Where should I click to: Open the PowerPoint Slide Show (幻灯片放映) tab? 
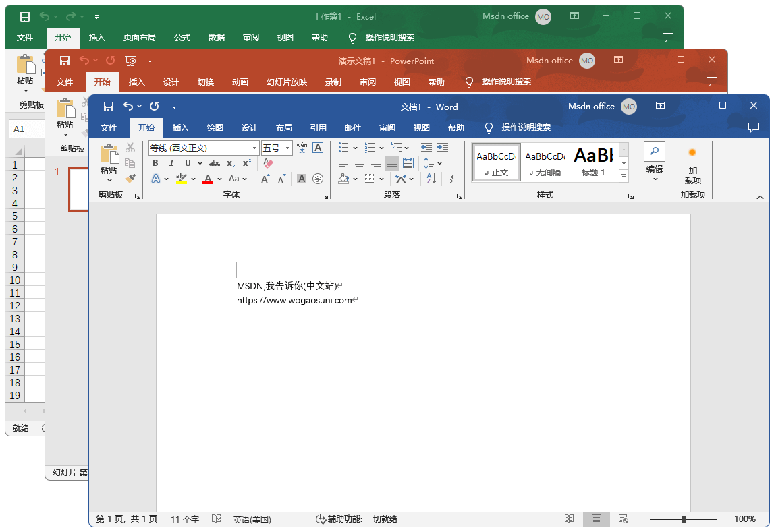click(287, 82)
